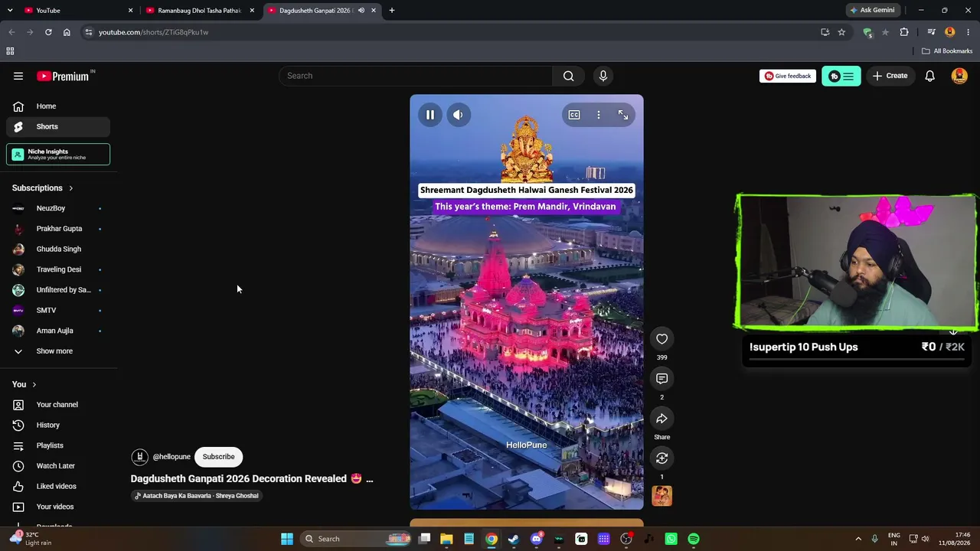Open Spotify from the taskbar
This screenshot has width=980, height=551.
pyautogui.click(x=694, y=539)
